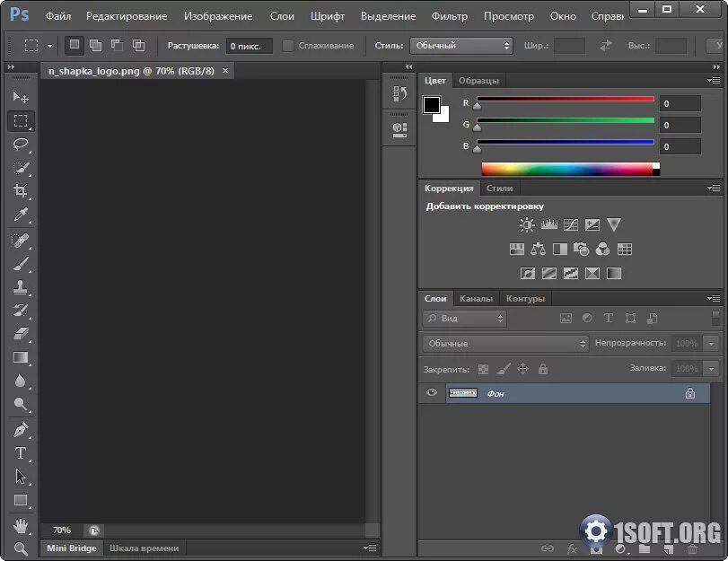Select the Lasso tool

(21, 144)
